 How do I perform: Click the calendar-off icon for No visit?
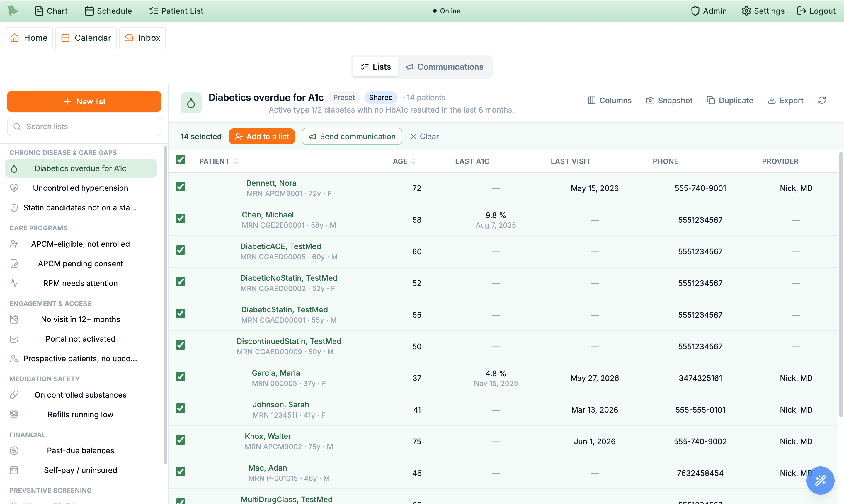(14, 319)
